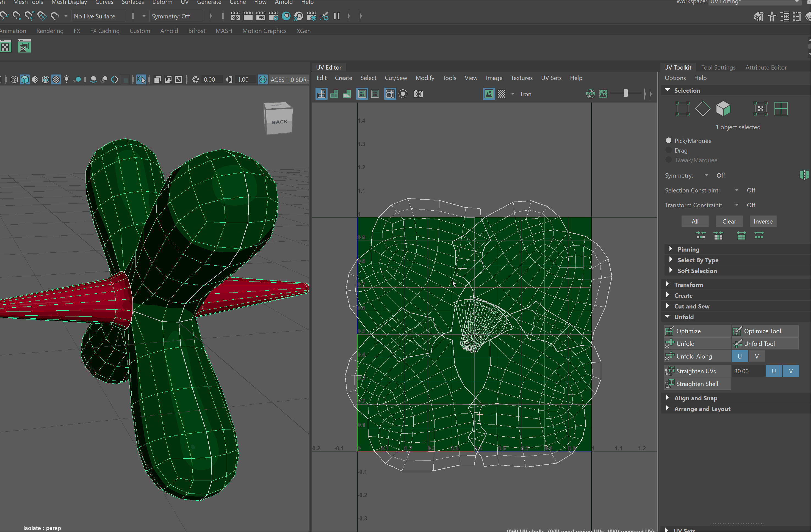Click Straighten Shell in Unfold section

pos(697,384)
